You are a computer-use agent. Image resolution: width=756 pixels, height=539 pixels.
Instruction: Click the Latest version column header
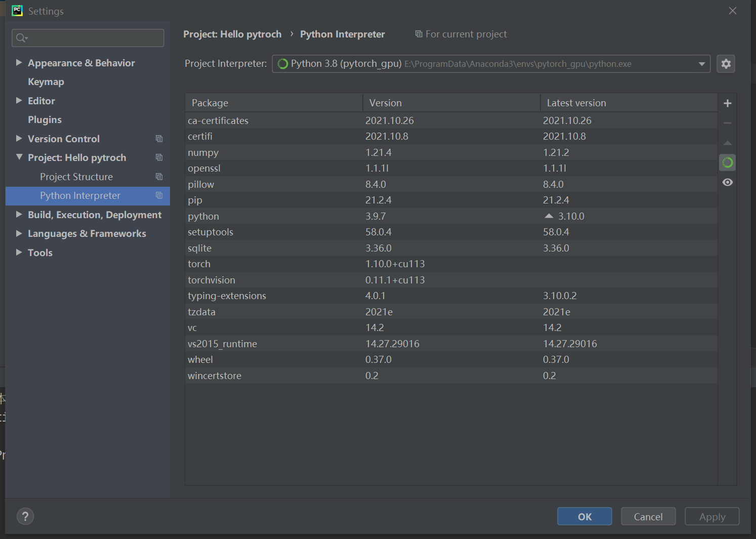point(629,103)
